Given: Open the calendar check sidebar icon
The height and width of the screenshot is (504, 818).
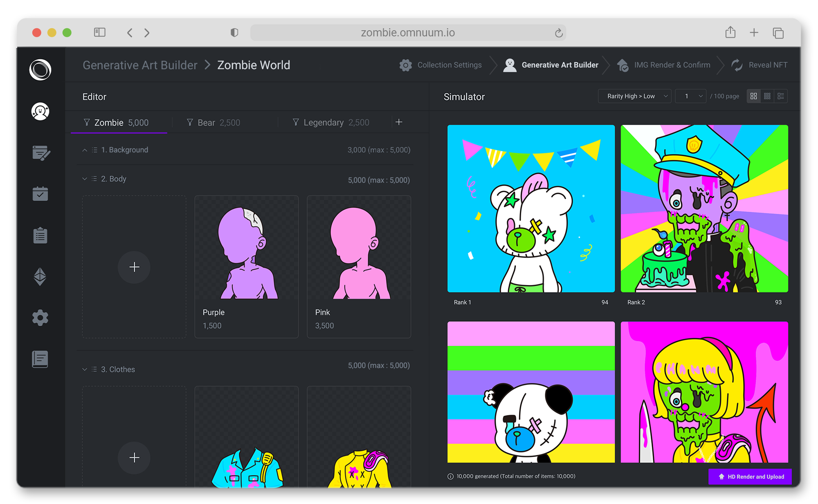Looking at the screenshot, I should [40, 194].
